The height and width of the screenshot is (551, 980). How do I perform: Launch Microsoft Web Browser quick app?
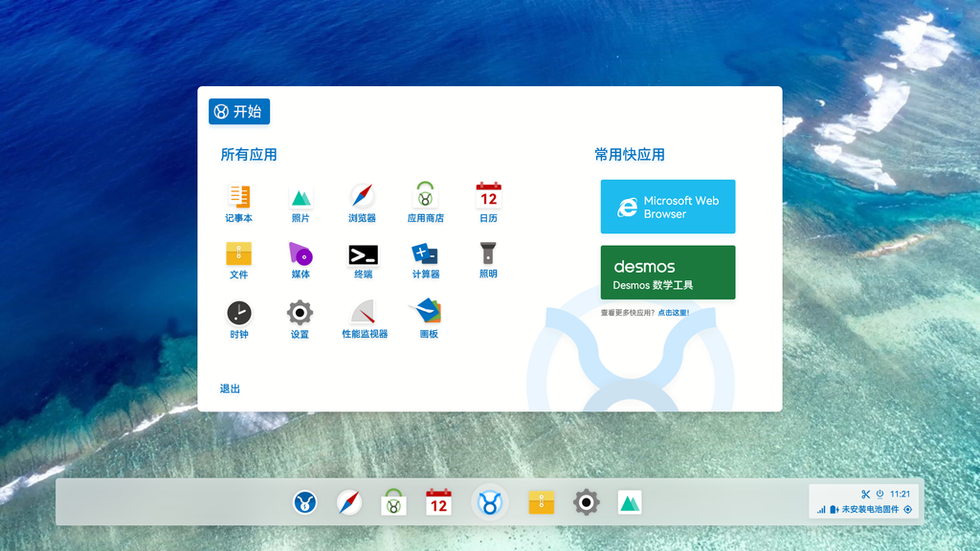[x=667, y=206]
